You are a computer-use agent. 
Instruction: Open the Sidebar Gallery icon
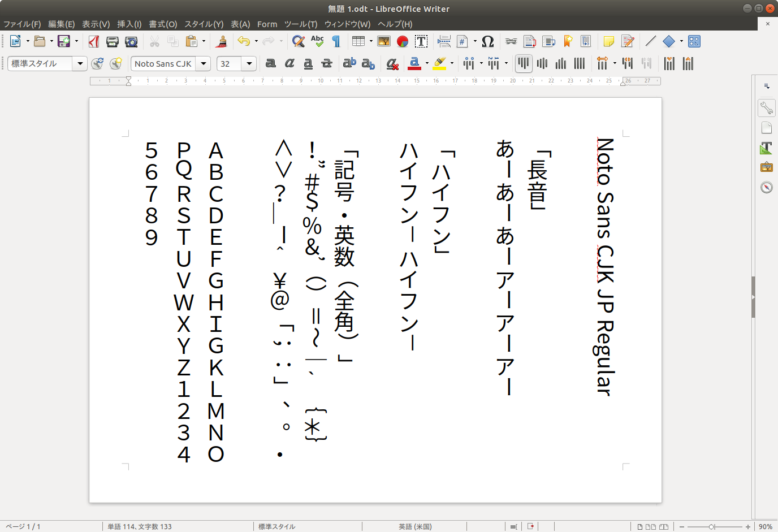tap(767, 167)
